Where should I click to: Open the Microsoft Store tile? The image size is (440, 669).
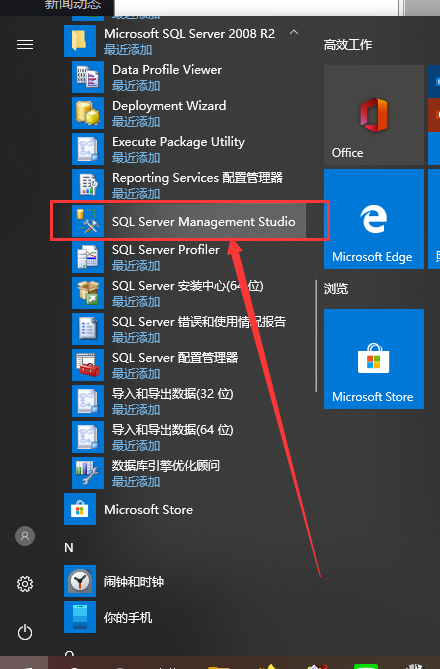coord(374,359)
